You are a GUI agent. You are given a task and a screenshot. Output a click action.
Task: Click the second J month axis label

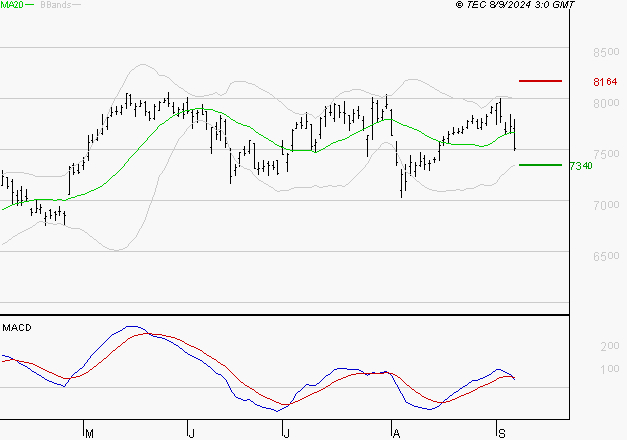coord(286,433)
